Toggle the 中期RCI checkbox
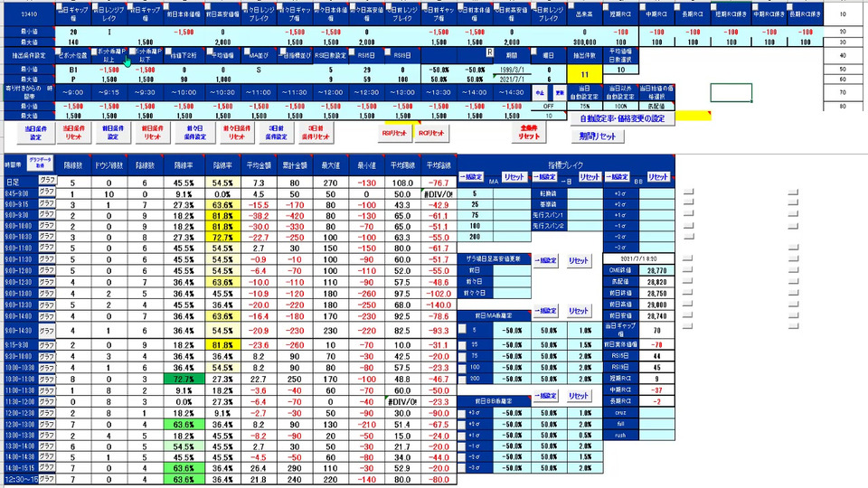 [642, 8]
